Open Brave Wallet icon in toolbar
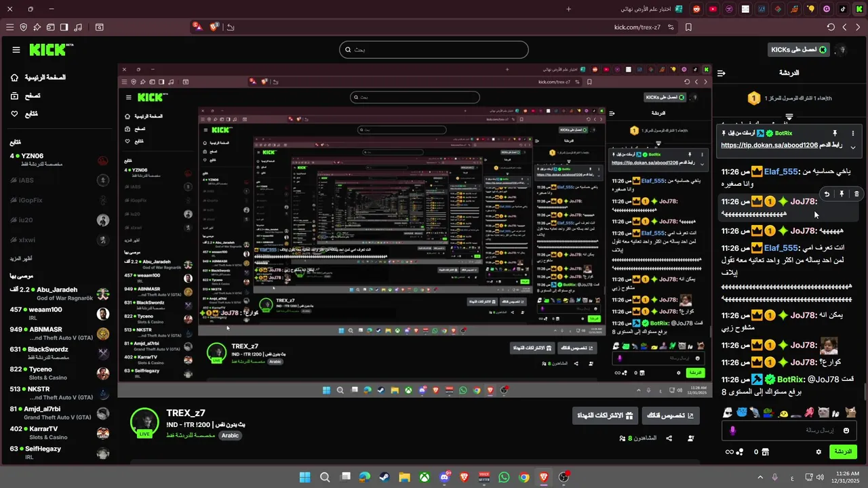This screenshot has height=488, width=868. click(50, 27)
